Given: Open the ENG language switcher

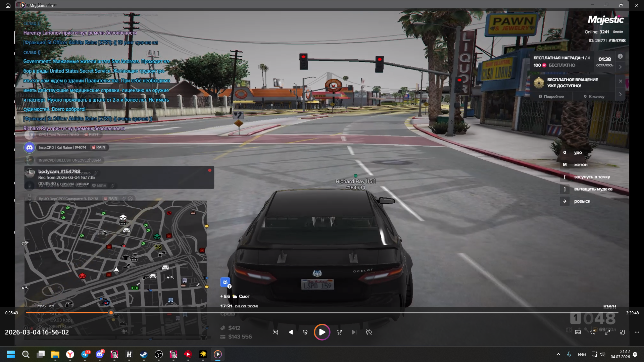Looking at the screenshot, I should (x=582, y=354).
